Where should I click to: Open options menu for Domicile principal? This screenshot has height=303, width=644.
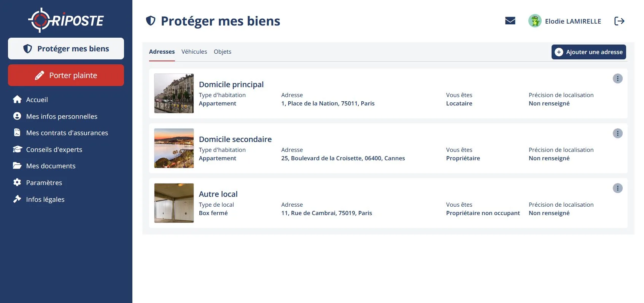tap(617, 78)
